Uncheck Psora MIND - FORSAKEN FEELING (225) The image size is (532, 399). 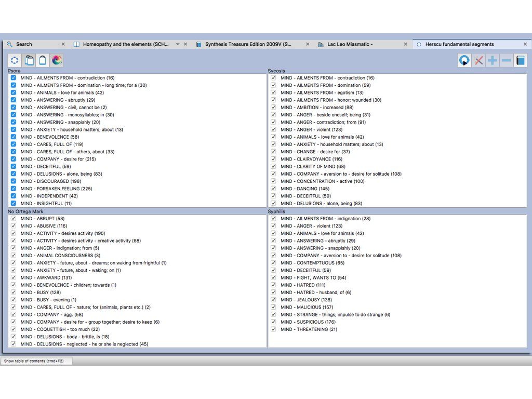point(13,188)
